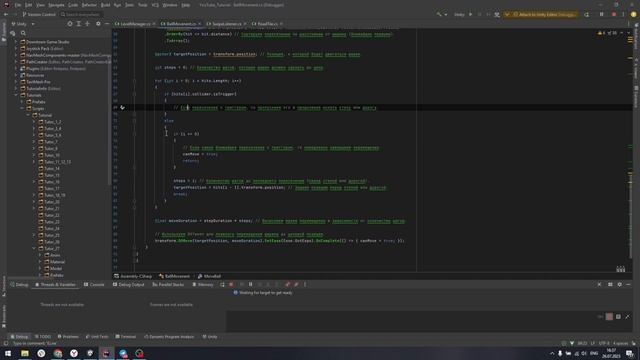Image resolution: width=640 pixels, height=360 pixels.
Task: Open the Refactor menu
Action: tap(89, 5)
